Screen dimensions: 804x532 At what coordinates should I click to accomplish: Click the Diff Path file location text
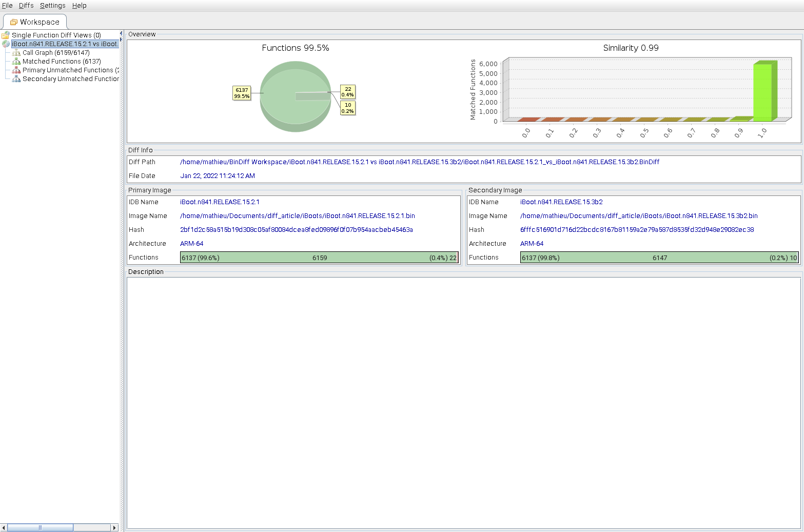tap(419, 162)
